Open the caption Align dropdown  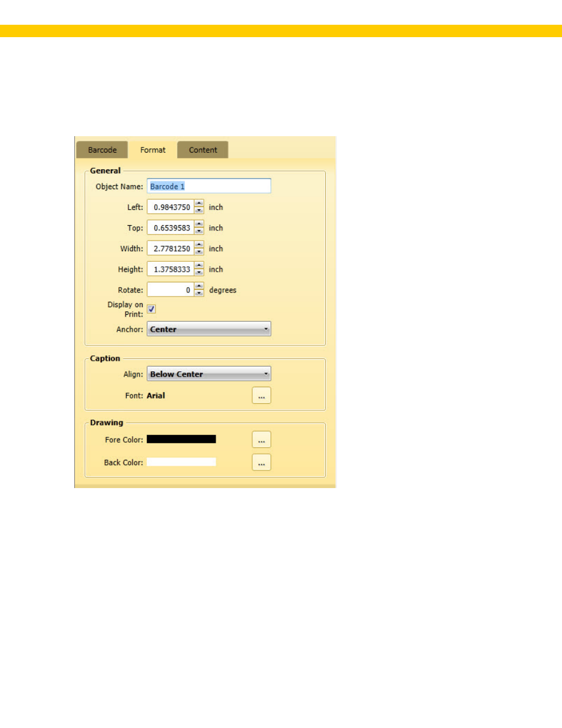209,374
